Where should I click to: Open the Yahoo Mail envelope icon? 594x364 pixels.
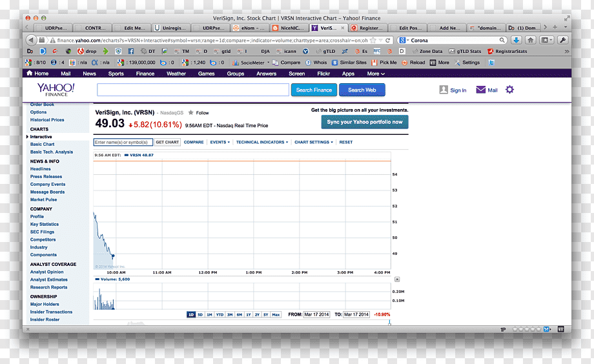coord(481,90)
